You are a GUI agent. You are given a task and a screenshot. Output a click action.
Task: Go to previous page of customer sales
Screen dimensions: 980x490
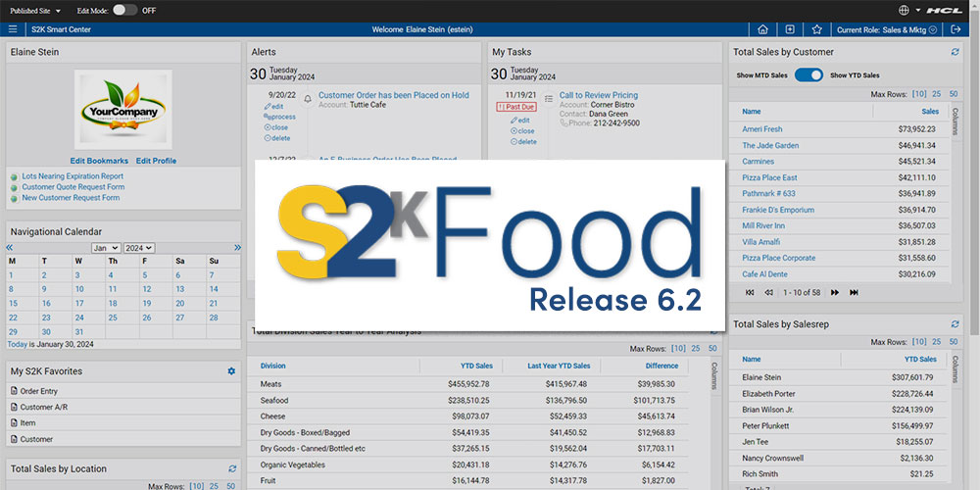point(768,292)
